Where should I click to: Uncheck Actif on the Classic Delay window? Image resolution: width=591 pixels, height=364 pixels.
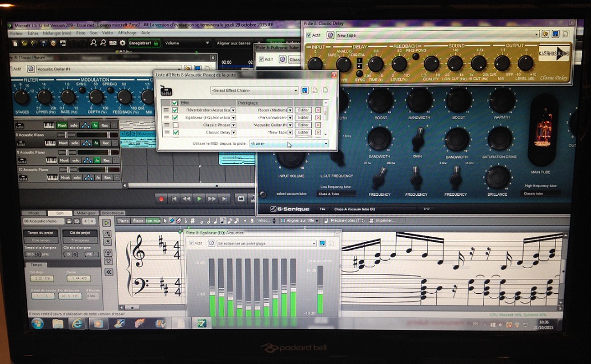[308, 35]
